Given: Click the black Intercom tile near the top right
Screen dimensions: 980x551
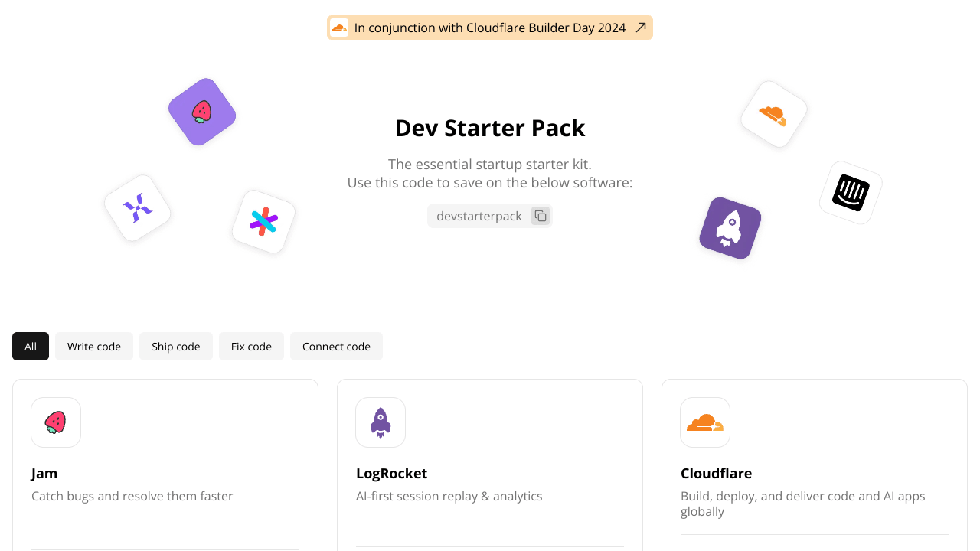Looking at the screenshot, I should click(x=850, y=192).
